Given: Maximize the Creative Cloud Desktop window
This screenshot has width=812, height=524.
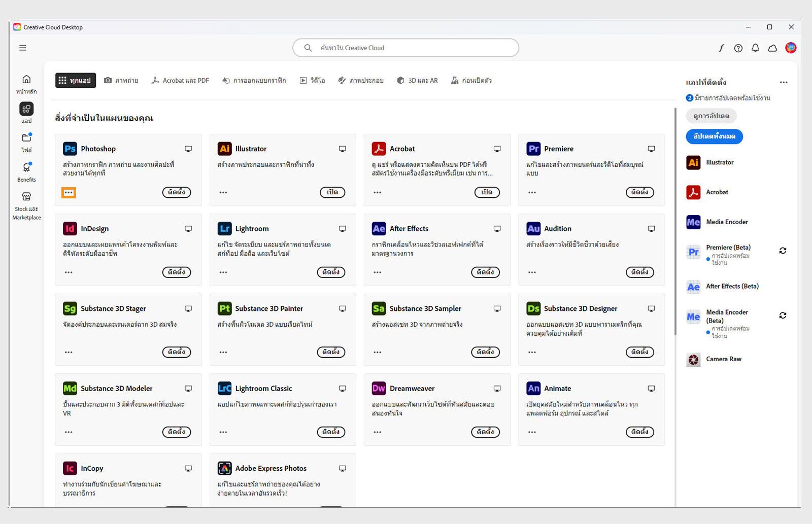Looking at the screenshot, I should tap(769, 27).
